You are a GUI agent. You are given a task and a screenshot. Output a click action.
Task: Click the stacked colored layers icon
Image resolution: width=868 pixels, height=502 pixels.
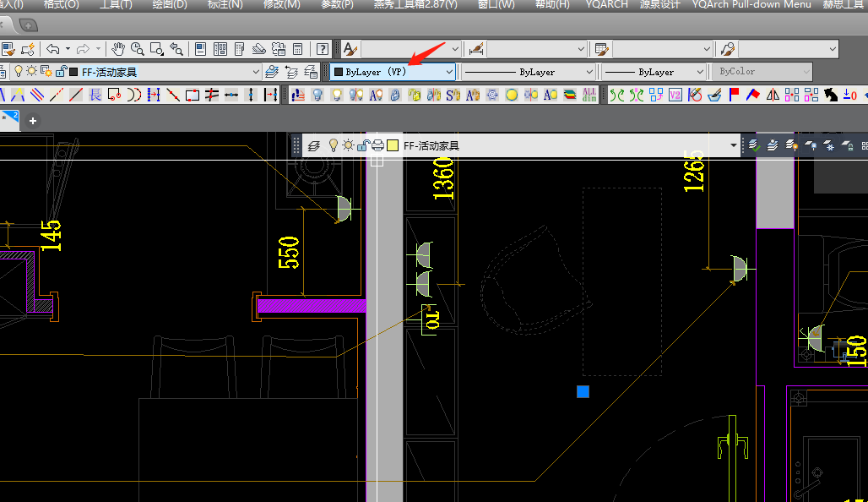pos(570,95)
